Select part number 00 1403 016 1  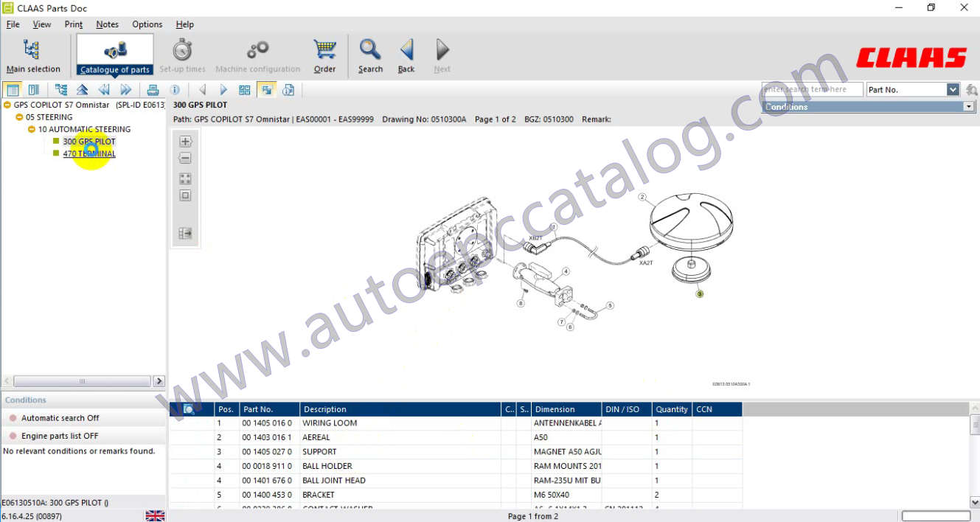click(x=267, y=437)
